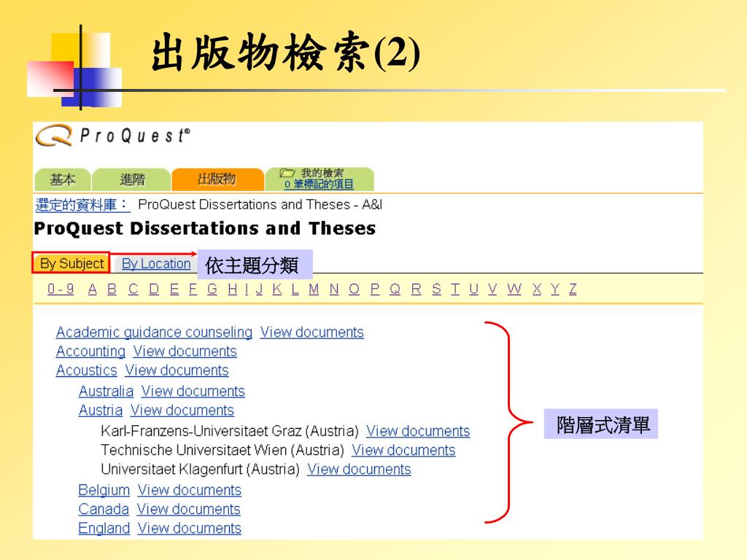Jump to letter T in index
This screenshot has height=560, width=747.
(x=455, y=289)
